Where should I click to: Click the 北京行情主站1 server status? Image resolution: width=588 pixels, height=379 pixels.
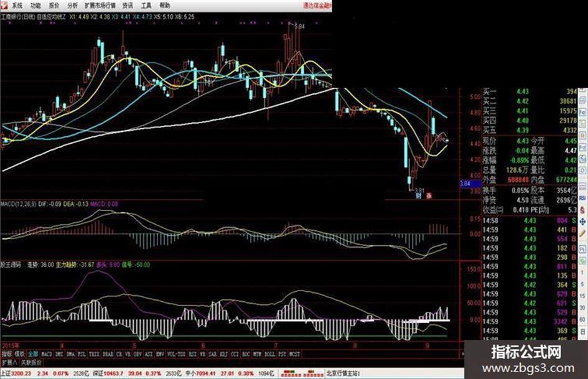[x=343, y=373]
